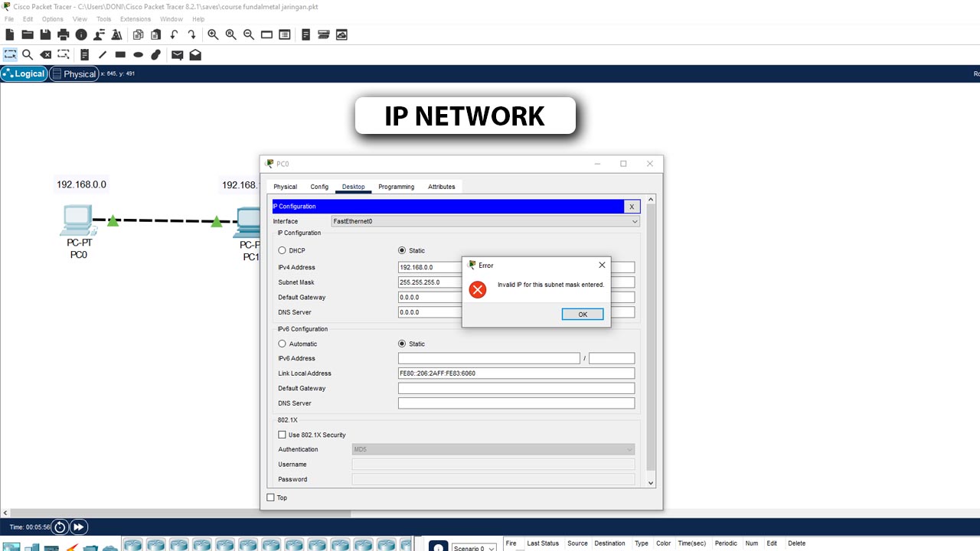The height and width of the screenshot is (551, 980).
Task: Click the fast forward time button
Action: pyautogui.click(x=79, y=527)
